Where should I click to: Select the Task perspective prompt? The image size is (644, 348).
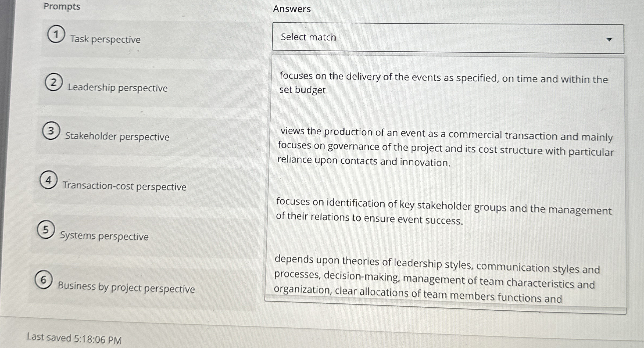pyautogui.click(x=105, y=39)
